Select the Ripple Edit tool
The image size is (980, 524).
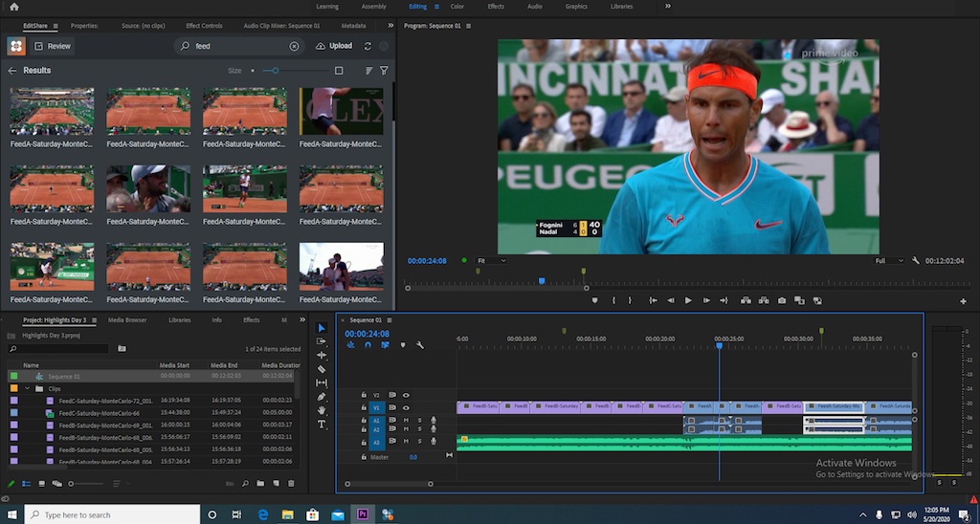click(322, 356)
